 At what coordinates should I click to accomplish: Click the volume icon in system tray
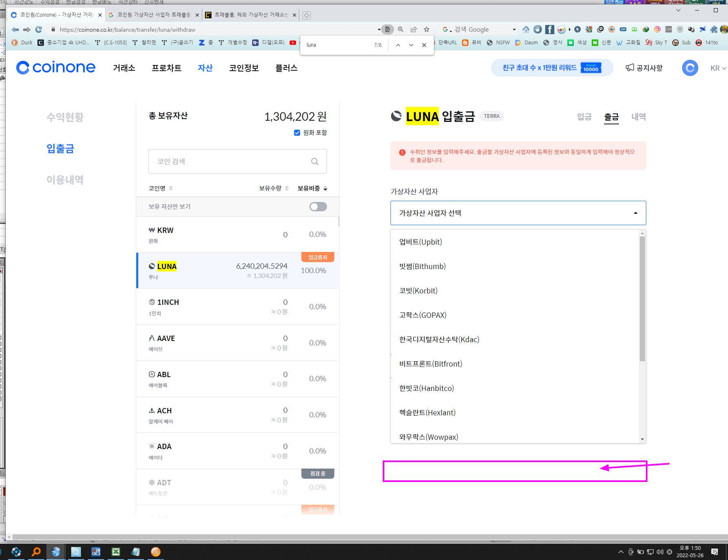pos(660,552)
